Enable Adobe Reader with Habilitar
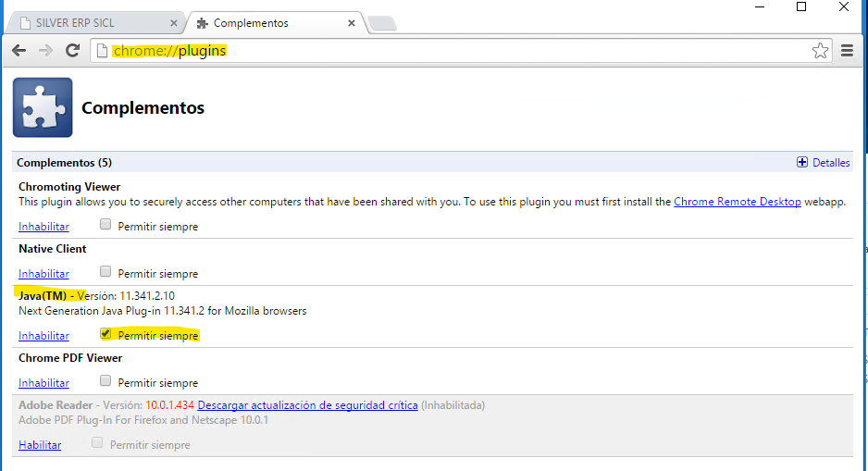The image size is (868, 471). coord(40,444)
